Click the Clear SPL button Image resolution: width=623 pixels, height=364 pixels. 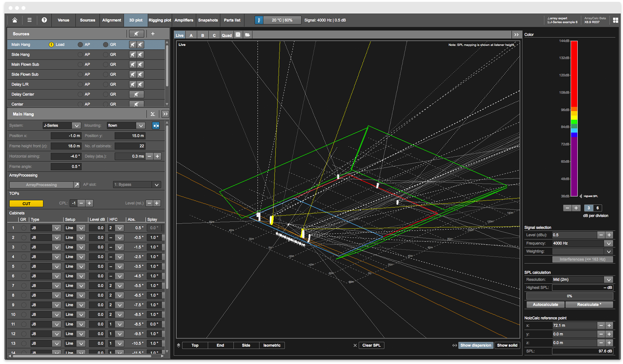pyautogui.click(x=371, y=346)
